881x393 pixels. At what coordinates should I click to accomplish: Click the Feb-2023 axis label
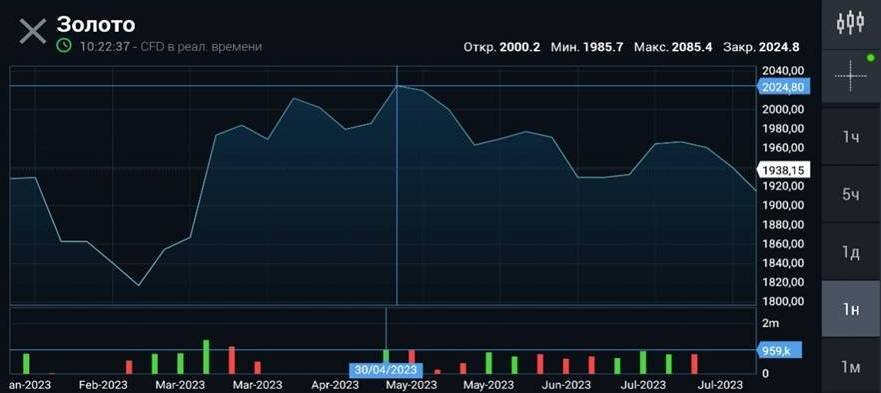[103, 385]
